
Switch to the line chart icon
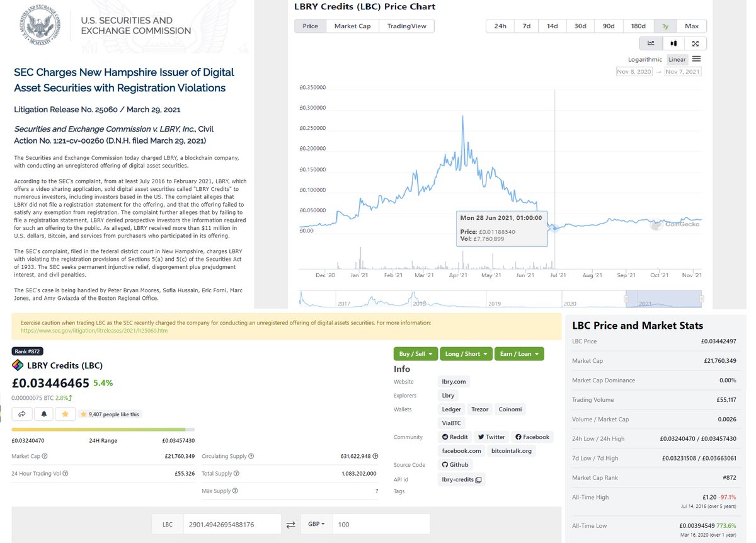[651, 43]
